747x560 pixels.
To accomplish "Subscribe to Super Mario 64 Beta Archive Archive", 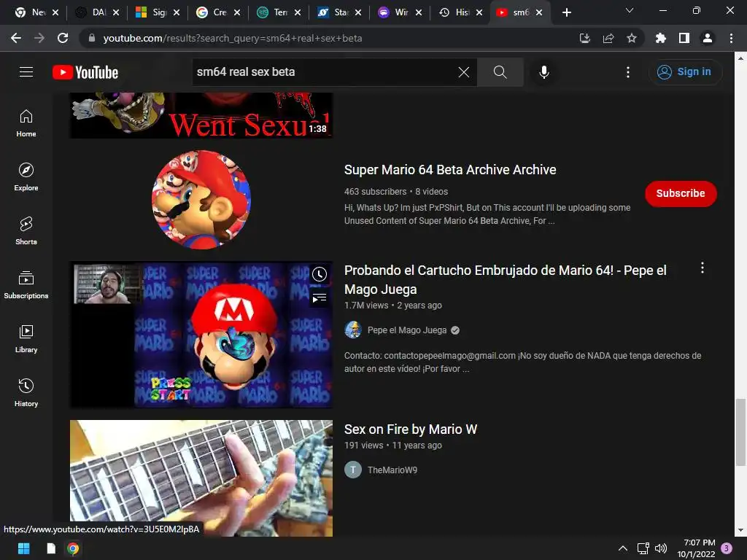I will (681, 193).
